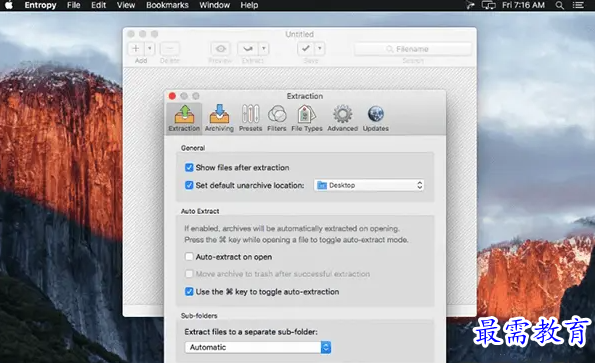597x363 pixels.
Task: Click disabled Move archive to trash checkbox
Action: [189, 274]
